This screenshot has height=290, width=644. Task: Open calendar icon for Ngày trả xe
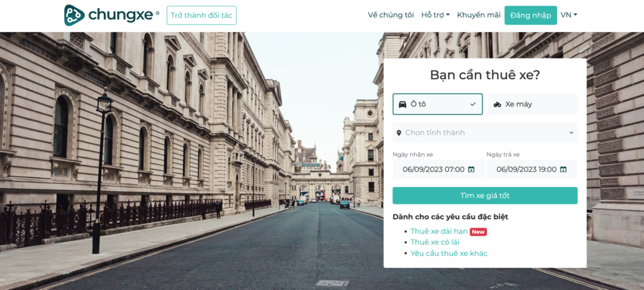pos(563,169)
